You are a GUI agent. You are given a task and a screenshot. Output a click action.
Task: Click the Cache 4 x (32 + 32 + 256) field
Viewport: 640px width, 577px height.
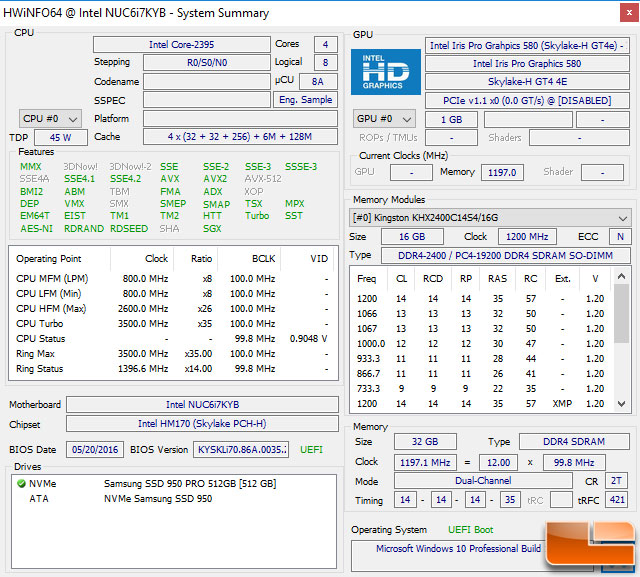[x=240, y=137]
